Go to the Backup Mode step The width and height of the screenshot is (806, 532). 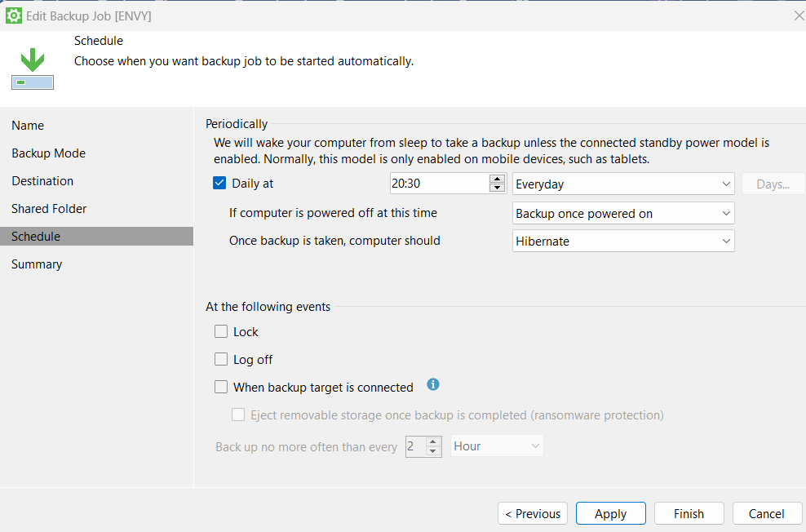[48, 153]
